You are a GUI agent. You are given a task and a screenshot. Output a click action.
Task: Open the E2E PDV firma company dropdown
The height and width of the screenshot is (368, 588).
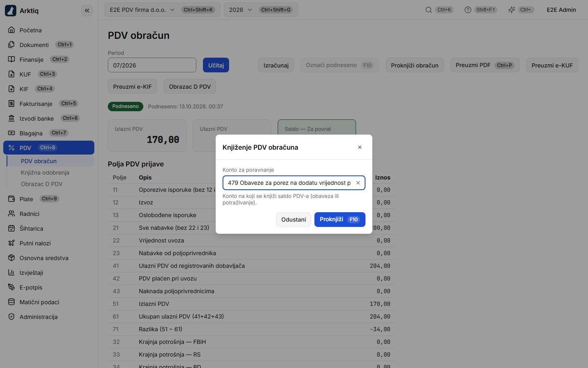(163, 10)
